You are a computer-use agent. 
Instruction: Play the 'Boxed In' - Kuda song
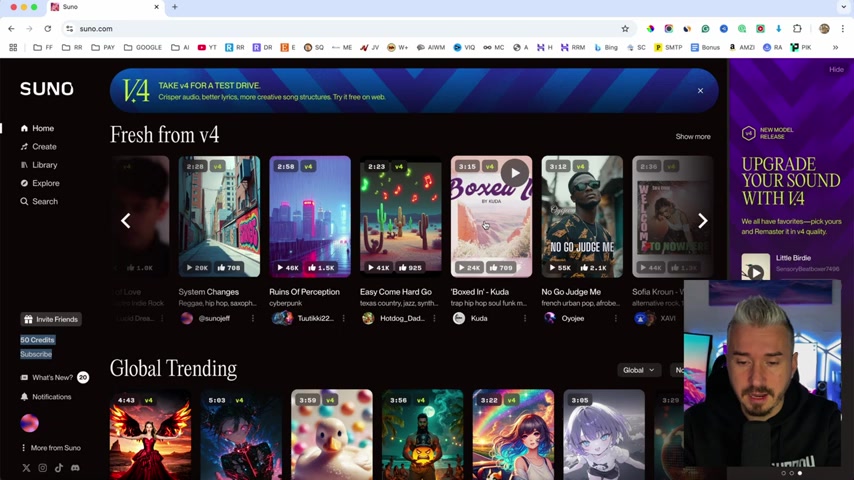(x=515, y=173)
